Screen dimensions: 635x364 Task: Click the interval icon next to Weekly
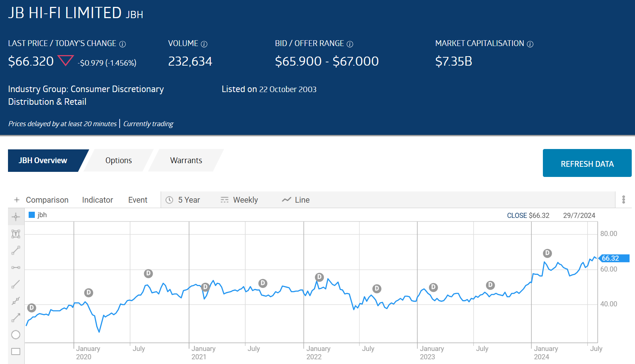tap(224, 200)
